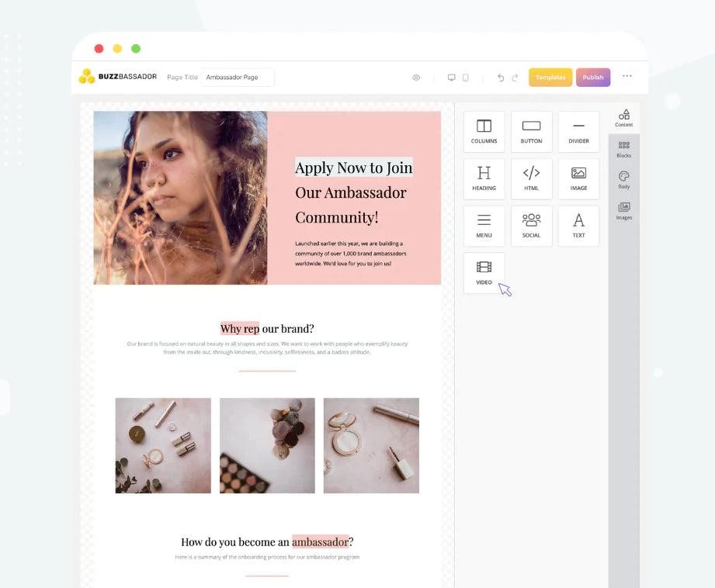715x588 pixels.
Task: Add a Social icons block
Action: 531,226
